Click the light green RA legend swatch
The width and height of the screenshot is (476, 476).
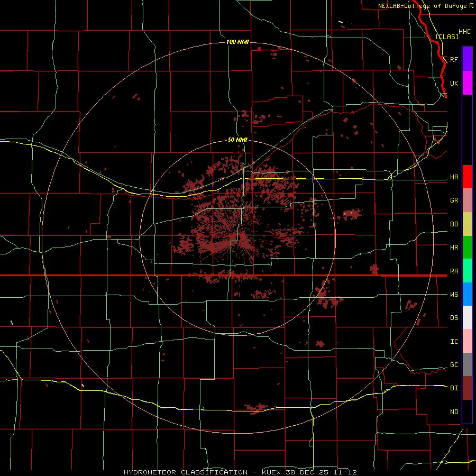(467, 271)
